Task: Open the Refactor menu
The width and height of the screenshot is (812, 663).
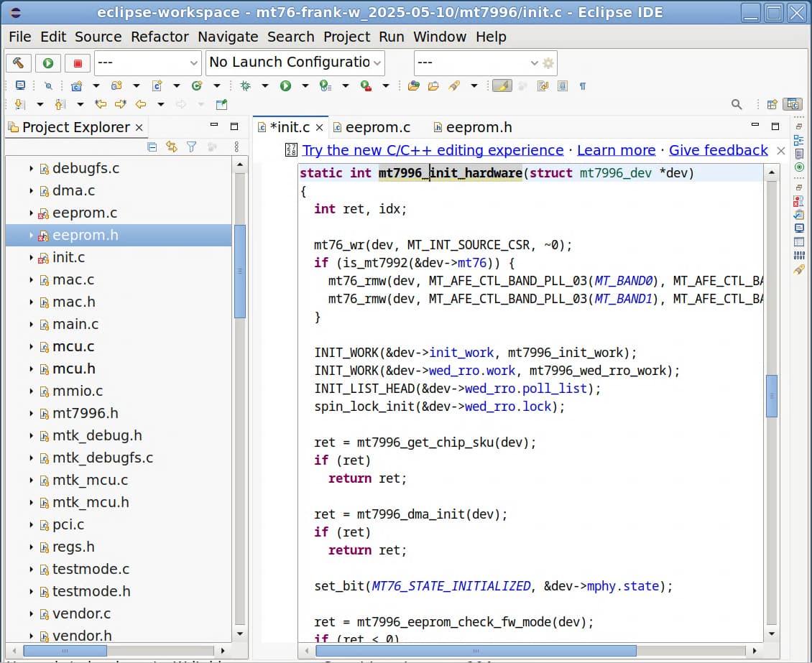Action: [x=160, y=37]
